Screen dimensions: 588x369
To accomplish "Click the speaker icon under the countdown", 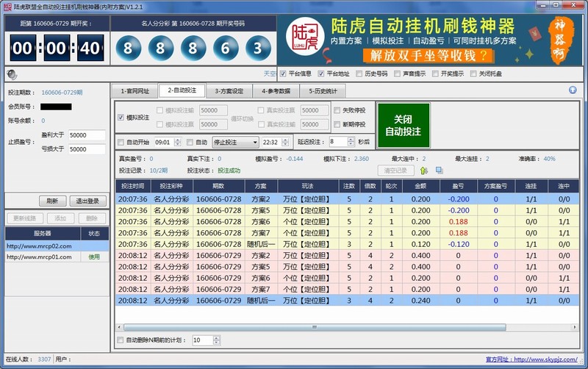I will 10,74.
